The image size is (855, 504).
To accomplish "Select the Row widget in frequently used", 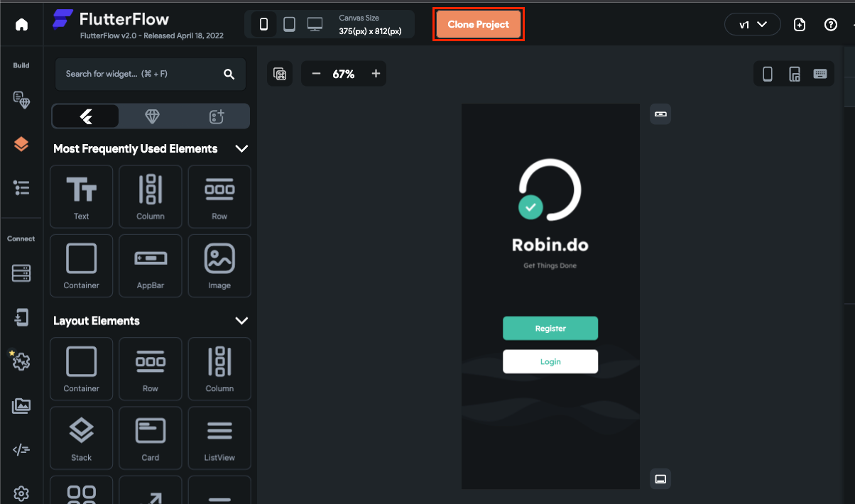I will tap(219, 196).
